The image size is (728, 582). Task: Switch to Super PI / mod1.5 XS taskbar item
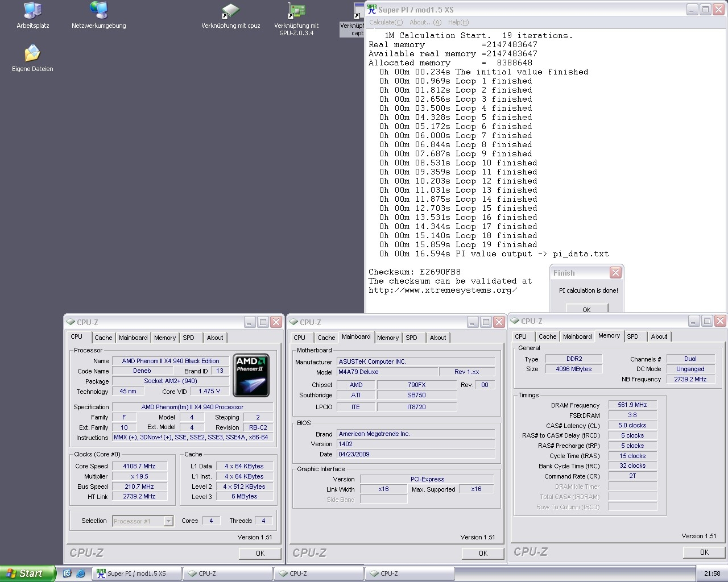coord(136,573)
